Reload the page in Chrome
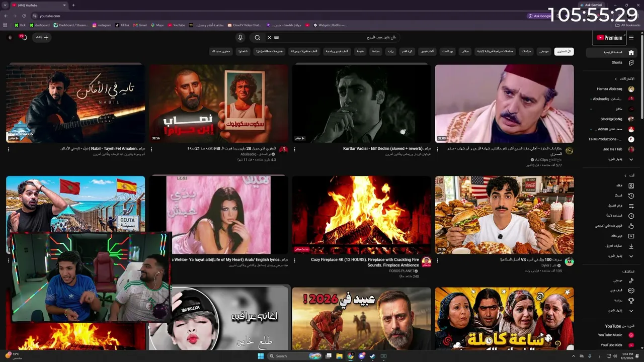 25,16
